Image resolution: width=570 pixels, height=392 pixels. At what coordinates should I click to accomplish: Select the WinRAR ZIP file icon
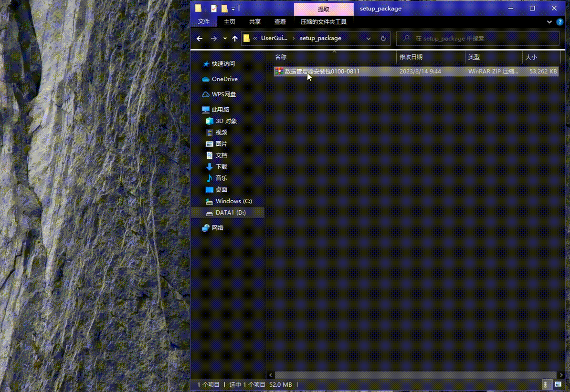(x=279, y=72)
